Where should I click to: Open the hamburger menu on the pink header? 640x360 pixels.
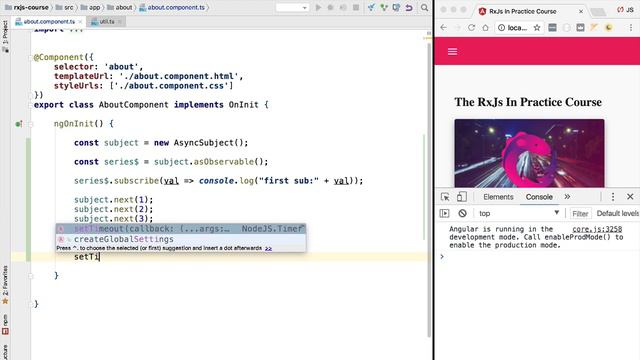tap(452, 52)
